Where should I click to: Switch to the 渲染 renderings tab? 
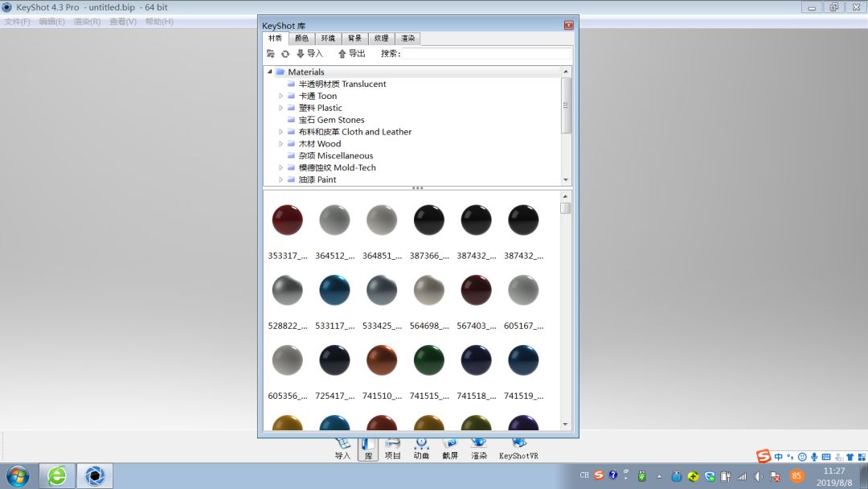408,39
